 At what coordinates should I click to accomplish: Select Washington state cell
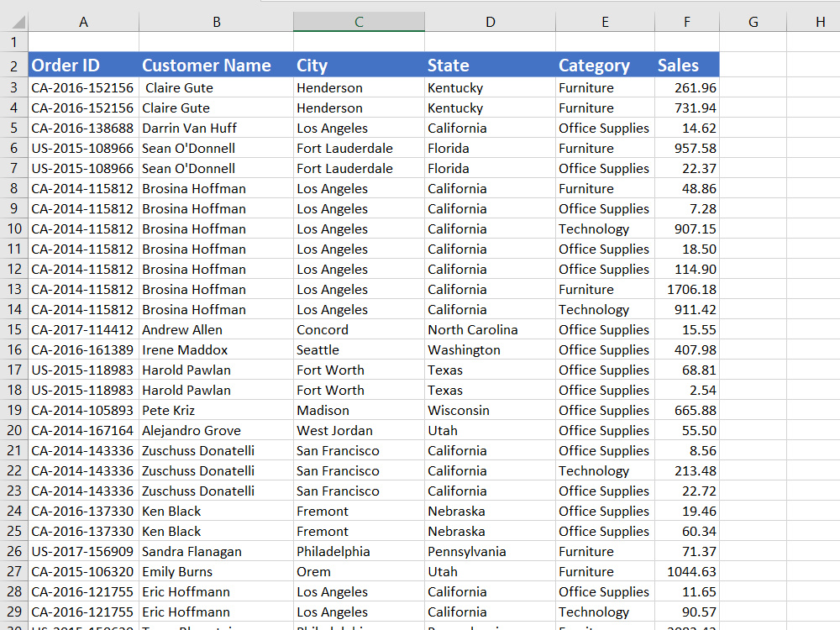point(491,350)
